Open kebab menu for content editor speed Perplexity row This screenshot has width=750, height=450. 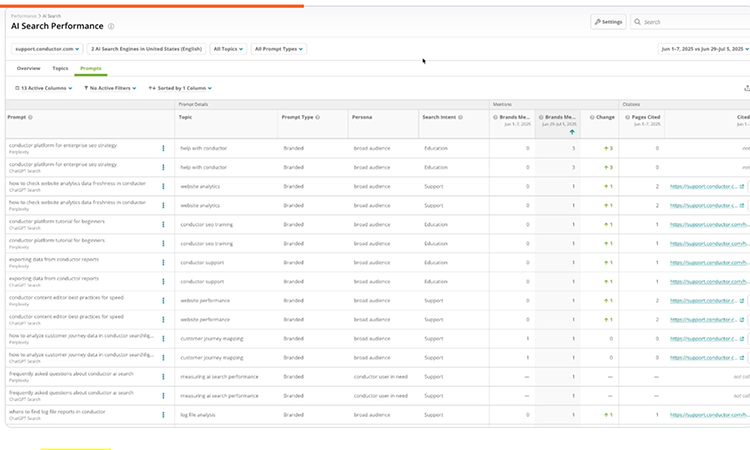(x=163, y=301)
